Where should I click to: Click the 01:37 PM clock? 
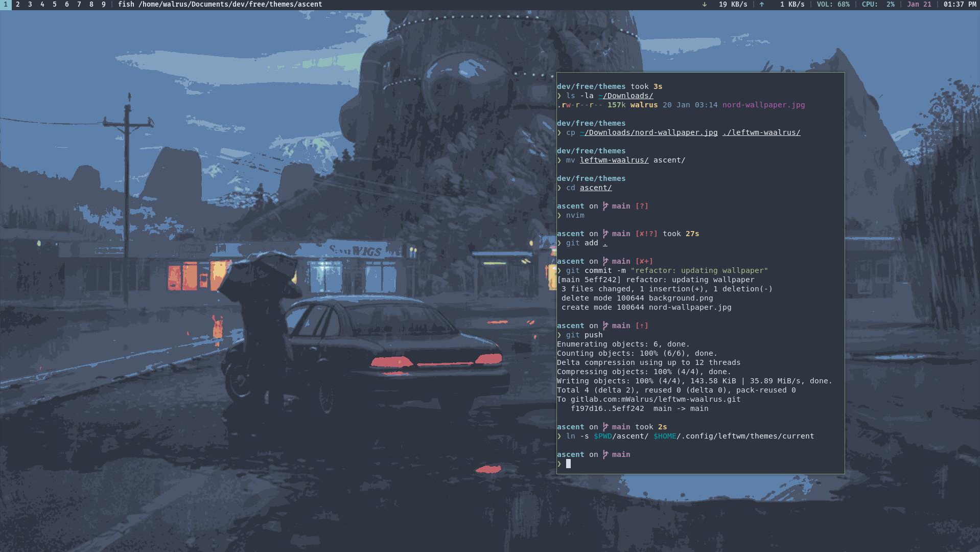[x=960, y=5]
